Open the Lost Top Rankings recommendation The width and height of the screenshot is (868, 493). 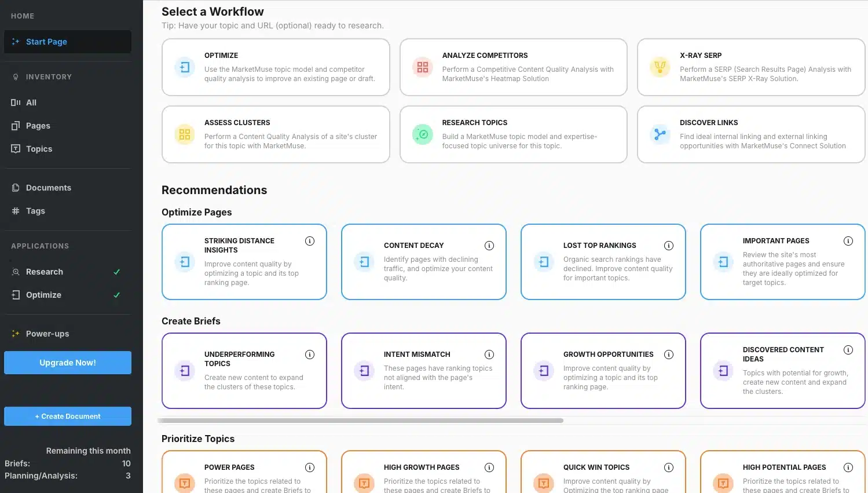click(603, 262)
